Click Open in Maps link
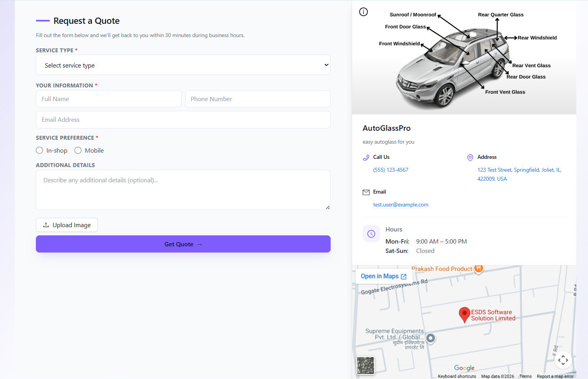 [384, 276]
